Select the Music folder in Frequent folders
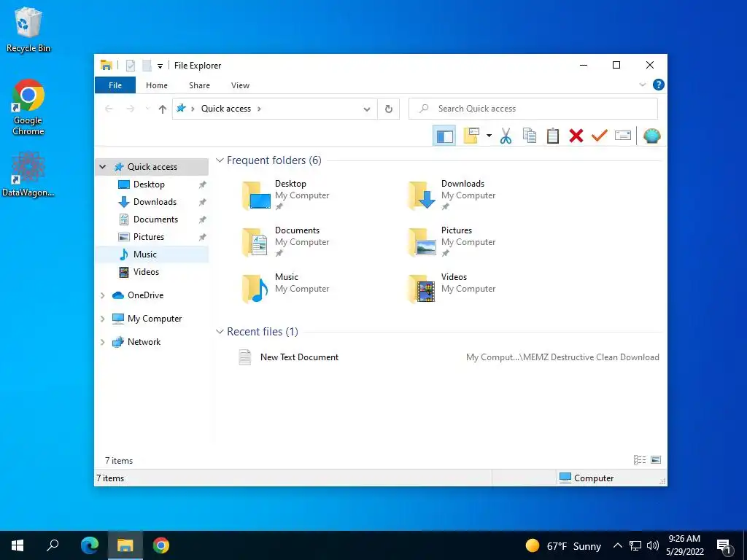This screenshot has height=560, width=747. [x=286, y=288]
